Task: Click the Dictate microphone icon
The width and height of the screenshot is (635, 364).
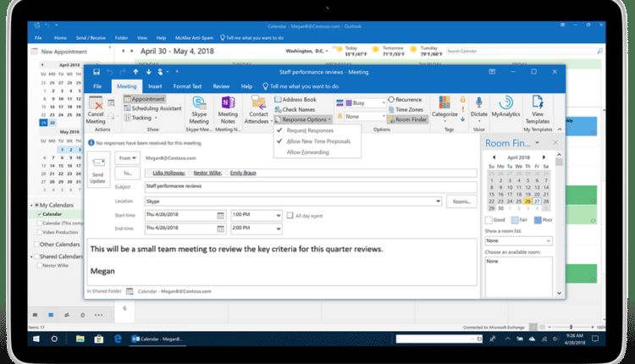Action: pyautogui.click(x=480, y=103)
